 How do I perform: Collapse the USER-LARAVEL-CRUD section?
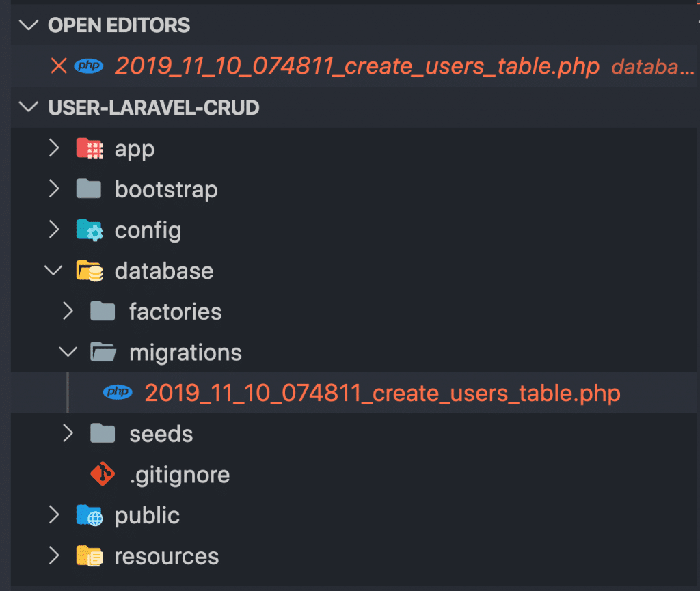click(29, 107)
